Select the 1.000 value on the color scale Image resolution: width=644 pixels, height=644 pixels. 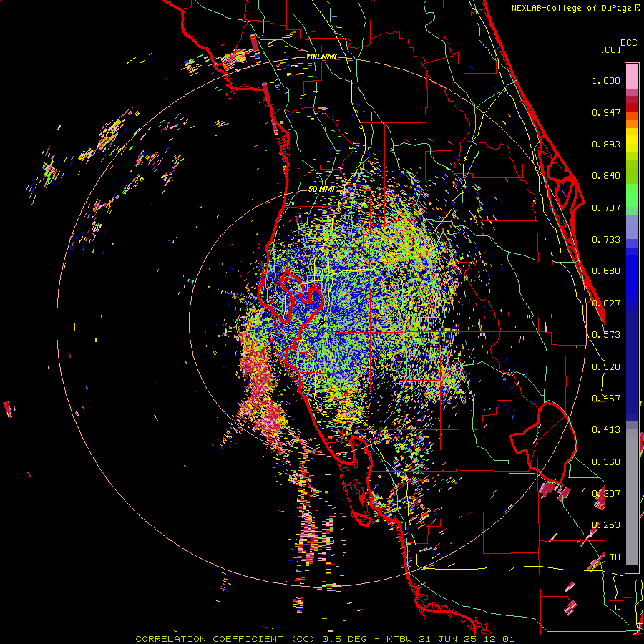point(606,80)
